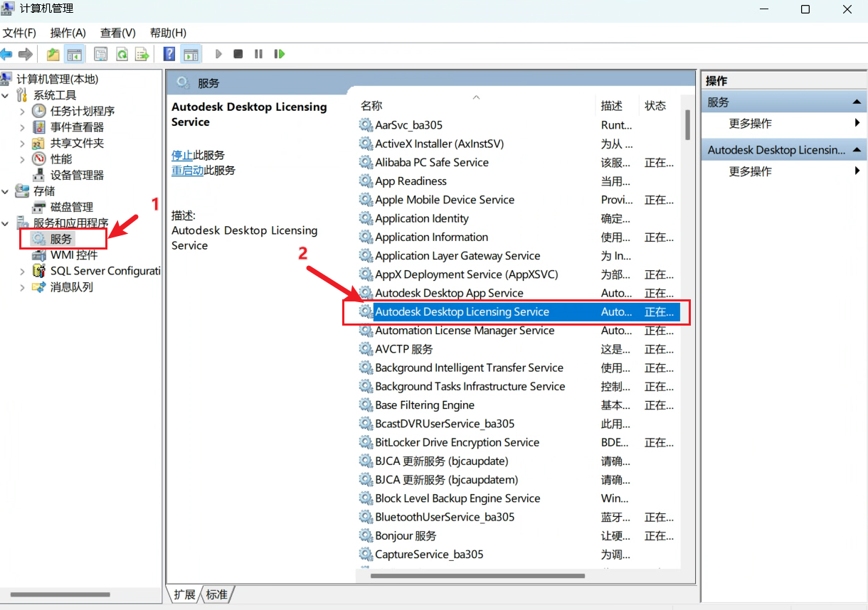Select the Alibaba PC Safe Service row
The image size is (868, 610).
pyautogui.click(x=519, y=162)
